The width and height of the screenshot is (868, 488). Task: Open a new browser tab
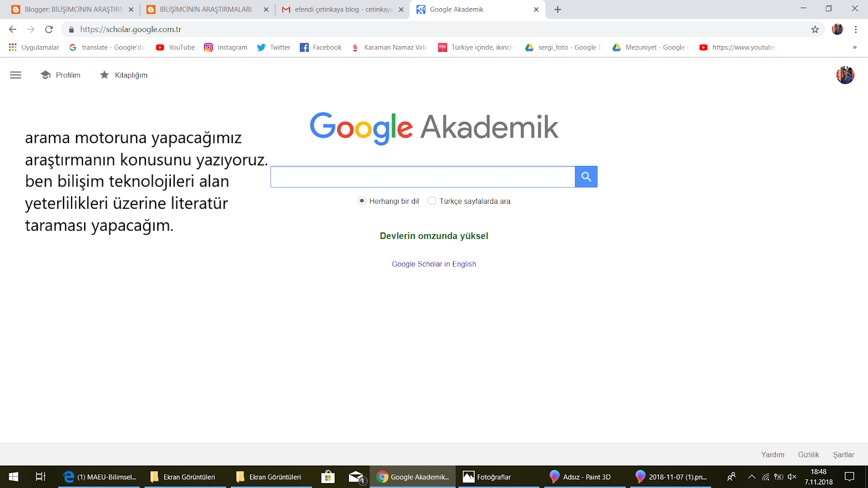coord(558,9)
